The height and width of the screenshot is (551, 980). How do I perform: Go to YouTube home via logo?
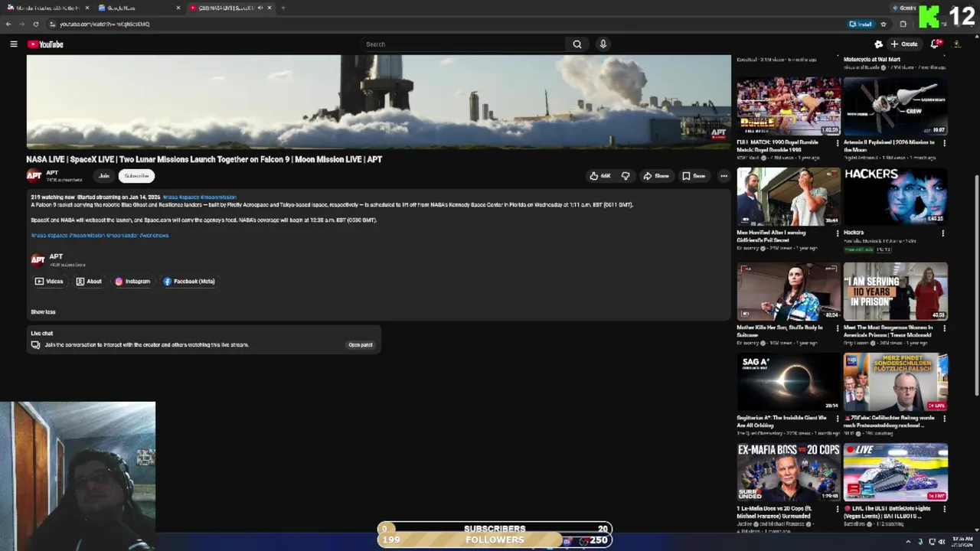click(46, 44)
